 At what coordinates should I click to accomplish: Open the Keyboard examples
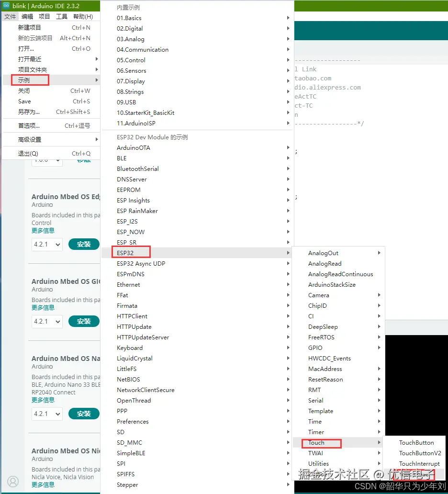click(197, 348)
